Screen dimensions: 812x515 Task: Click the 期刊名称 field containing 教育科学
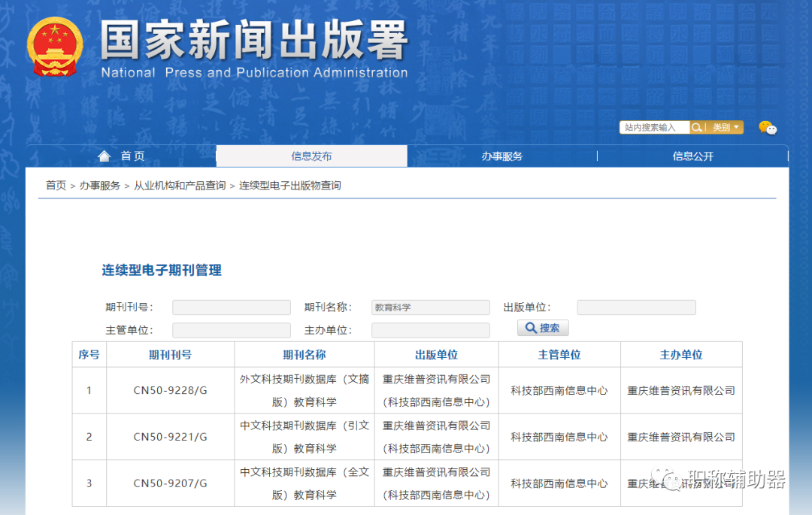(x=430, y=307)
